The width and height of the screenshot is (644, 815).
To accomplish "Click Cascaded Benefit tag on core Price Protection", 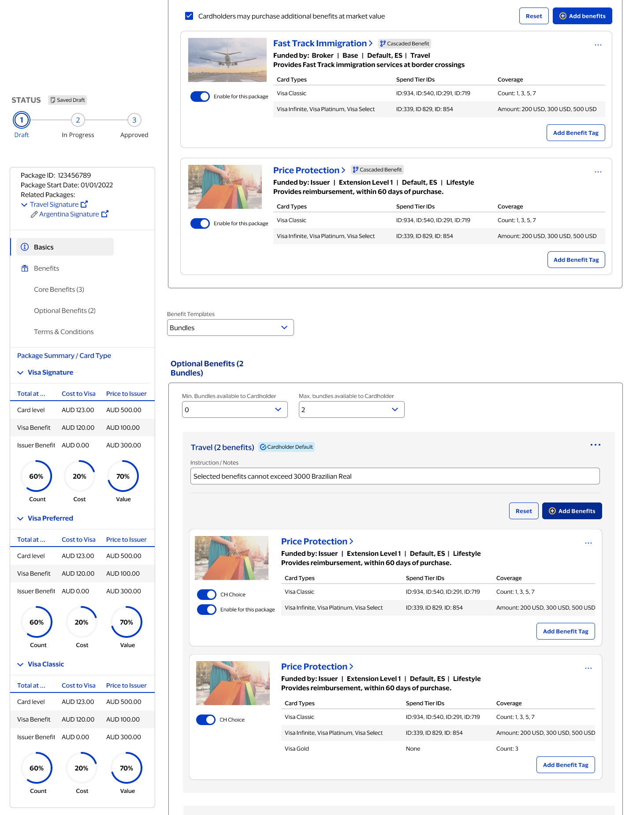I will [377, 170].
